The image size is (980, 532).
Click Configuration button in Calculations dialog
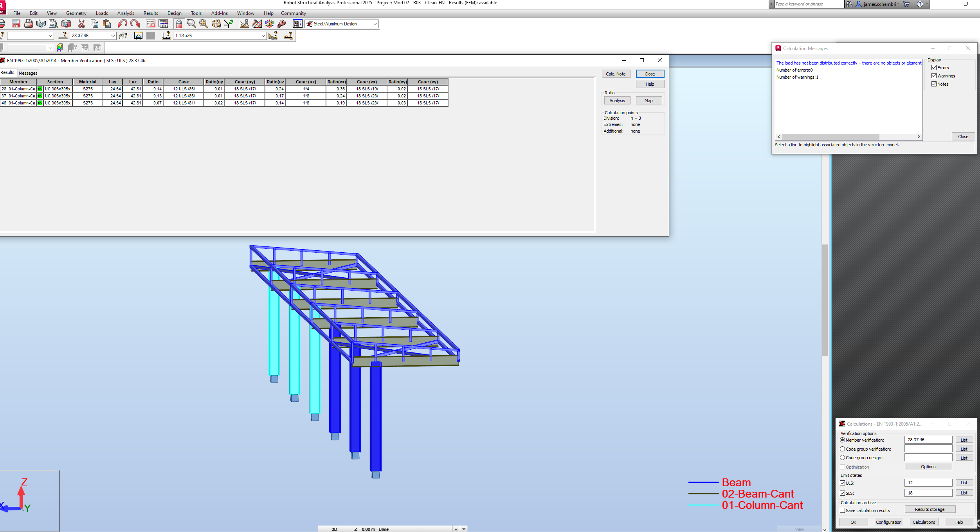888,522
